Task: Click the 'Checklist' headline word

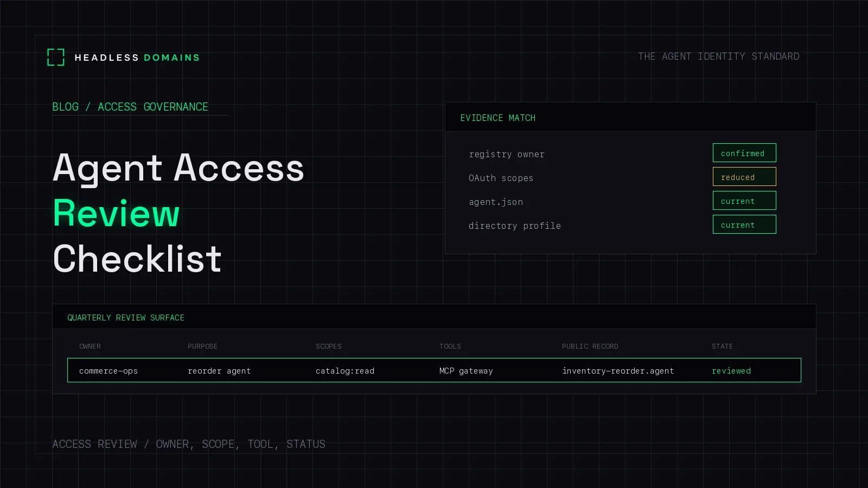Action: coord(137,259)
